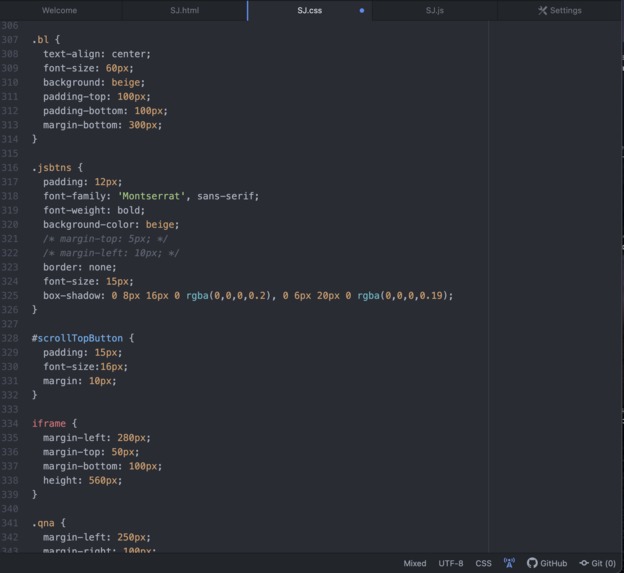The height and width of the screenshot is (573, 624).
Task: Open the Settings tab
Action: (560, 10)
